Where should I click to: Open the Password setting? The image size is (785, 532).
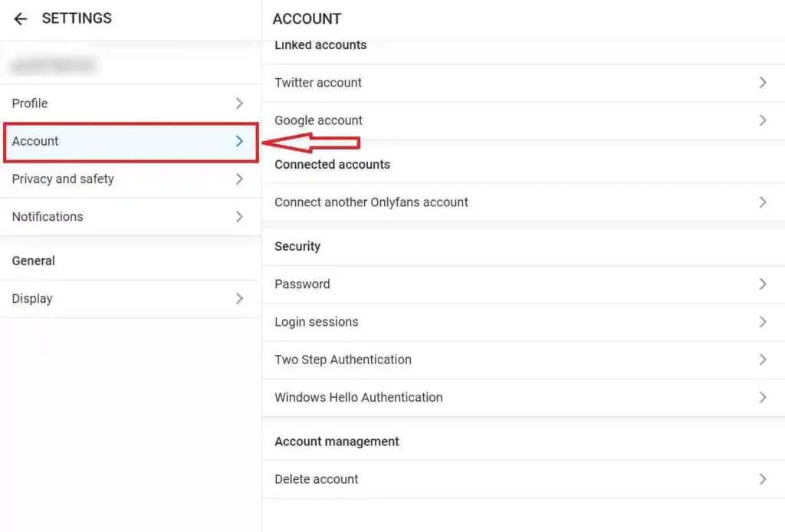[x=523, y=284]
